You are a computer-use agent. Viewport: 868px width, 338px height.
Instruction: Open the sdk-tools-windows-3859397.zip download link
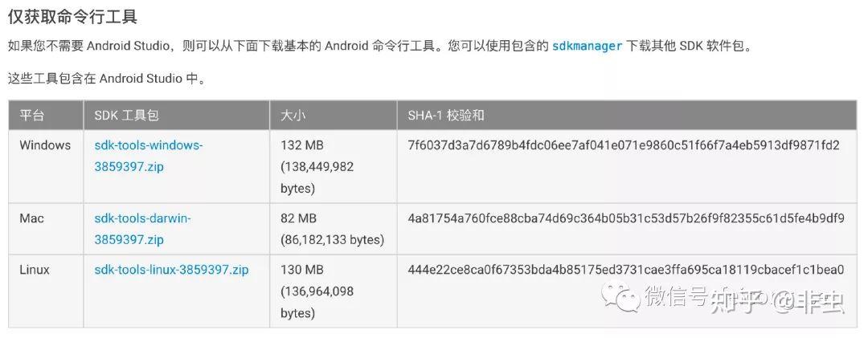(149, 157)
